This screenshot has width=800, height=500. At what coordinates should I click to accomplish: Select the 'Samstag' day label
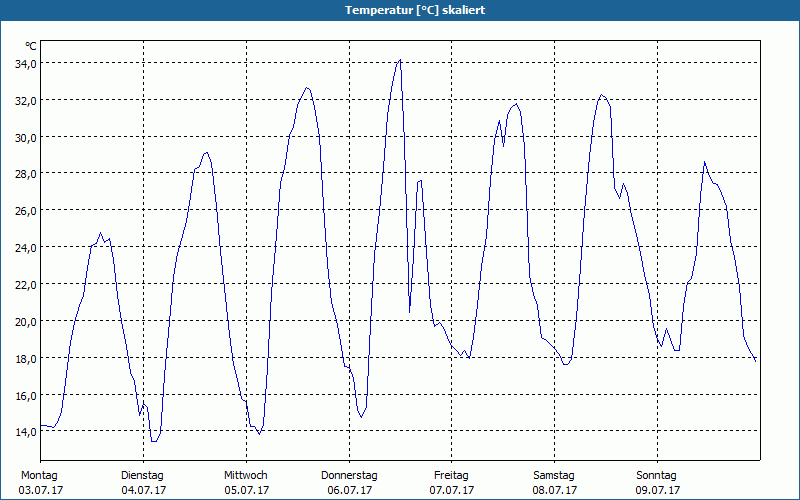pyautogui.click(x=554, y=476)
